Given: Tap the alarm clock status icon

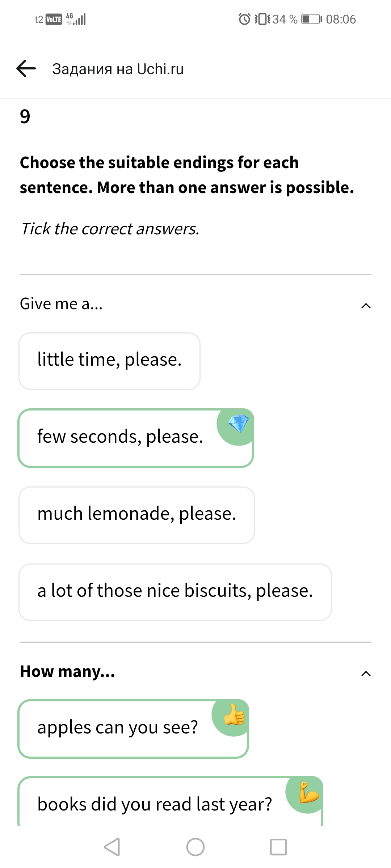Looking at the screenshot, I should [244, 19].
